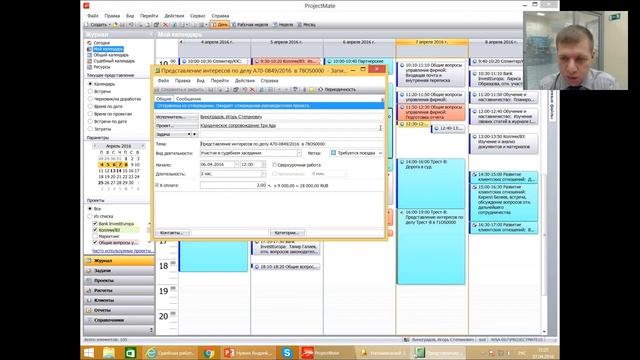This screenshot has height=360, width=640.
Task: Switch to the Общие tab in the dialog
Action: pyautogui.click(x=164, y=99)
